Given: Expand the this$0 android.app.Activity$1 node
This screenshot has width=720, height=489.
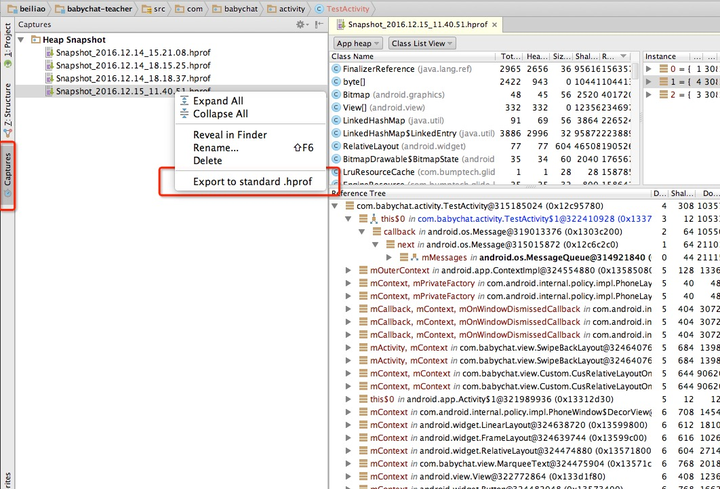Looking at the screenshot, I should (x=348, y=399).
